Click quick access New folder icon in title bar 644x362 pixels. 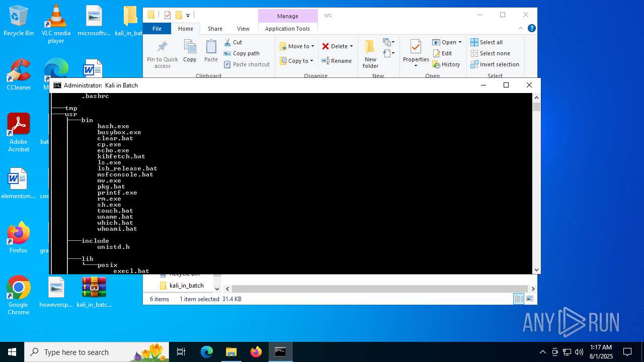click(179, 15)
